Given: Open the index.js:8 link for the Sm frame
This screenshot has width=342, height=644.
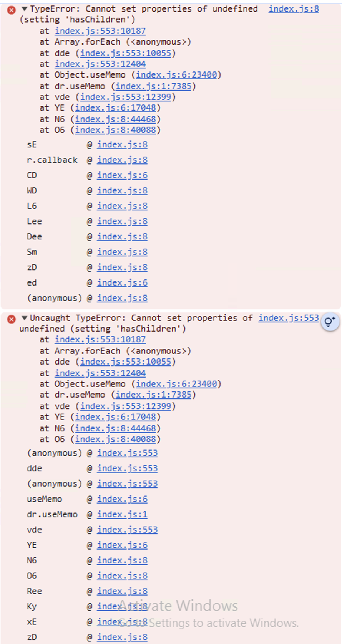Looking at the screenshot, I should pos(122,252).
